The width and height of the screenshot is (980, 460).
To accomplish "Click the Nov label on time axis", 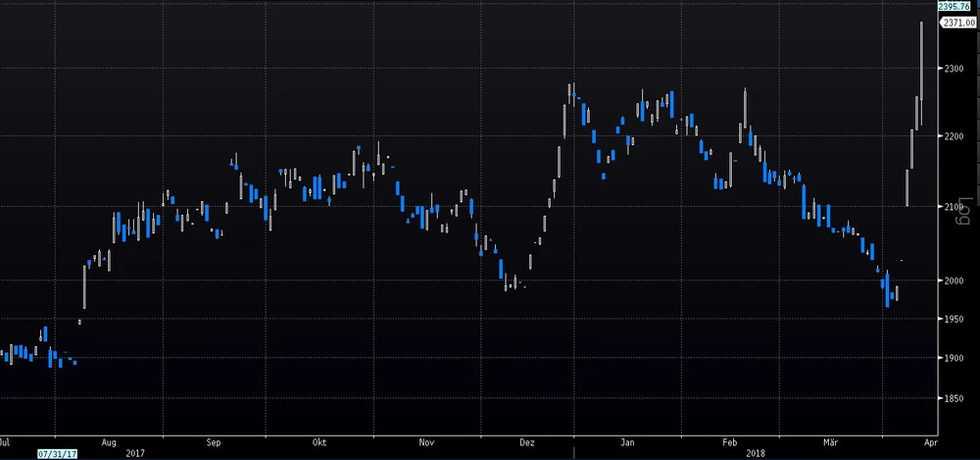I will tap(426, 442).
